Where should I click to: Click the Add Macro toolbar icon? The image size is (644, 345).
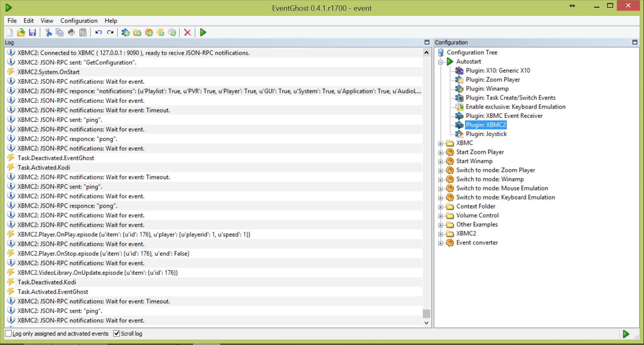tap(149, 33)
